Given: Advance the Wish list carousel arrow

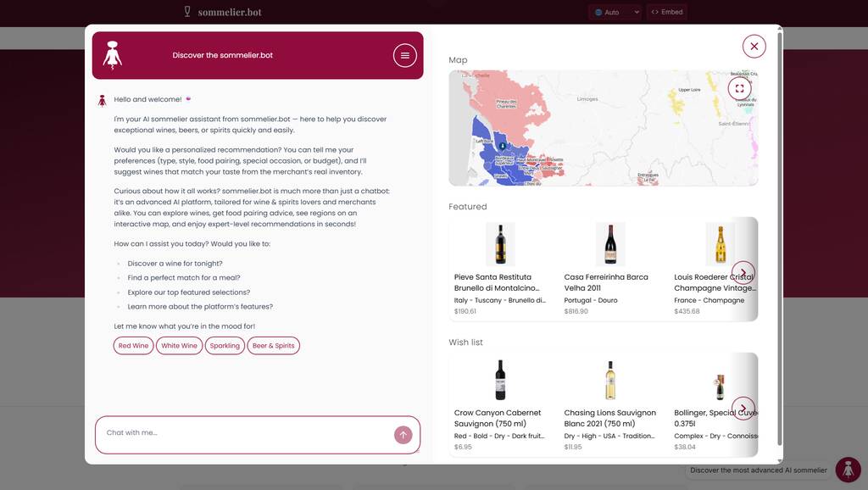Looking at the screenshot, I should tap(743, 408).
